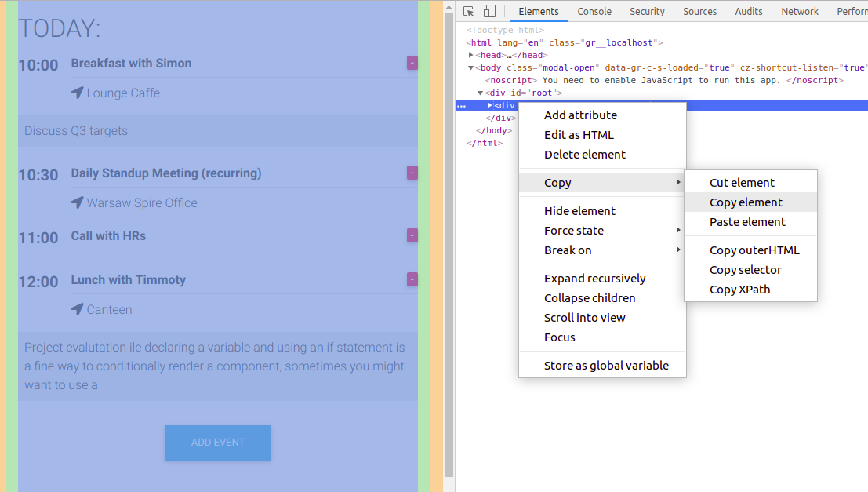Click the remove button for Lunch with Timmoty

coord(412,280)
